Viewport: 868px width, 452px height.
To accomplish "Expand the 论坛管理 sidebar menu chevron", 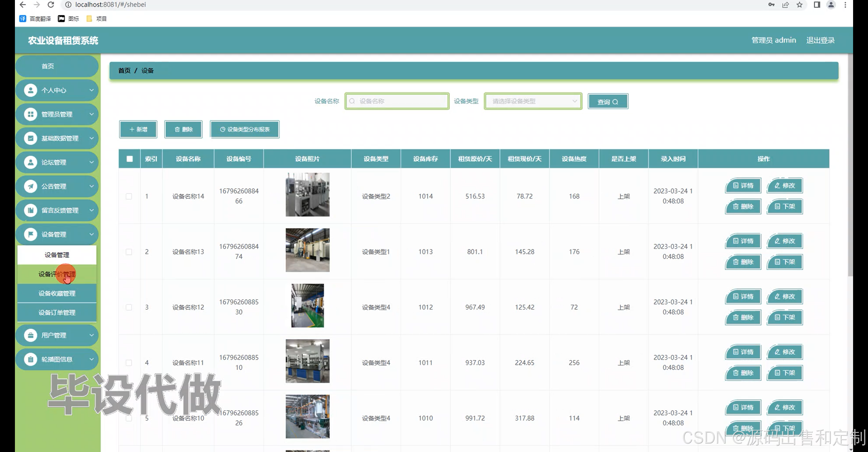I will 92,162.
